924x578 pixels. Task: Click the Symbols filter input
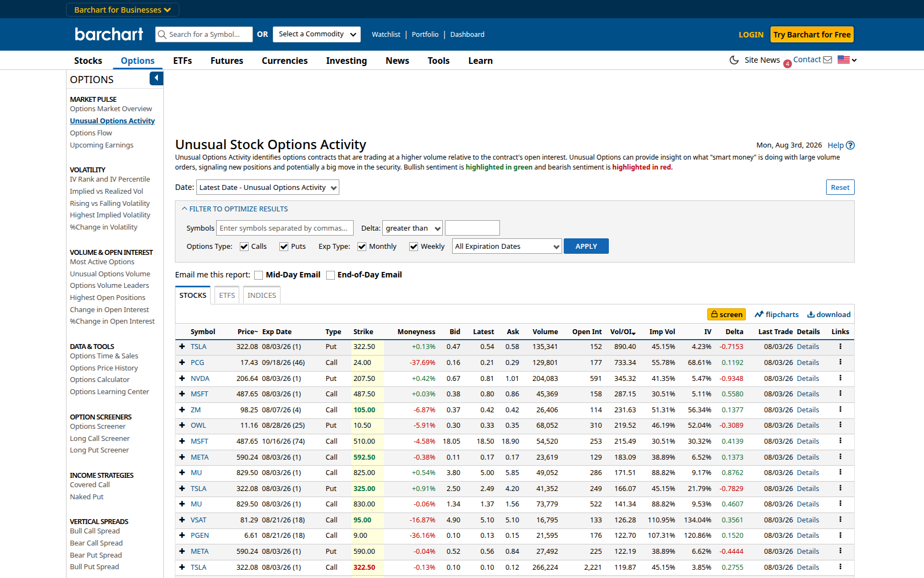pyautogui.click(x=285, y=228)
